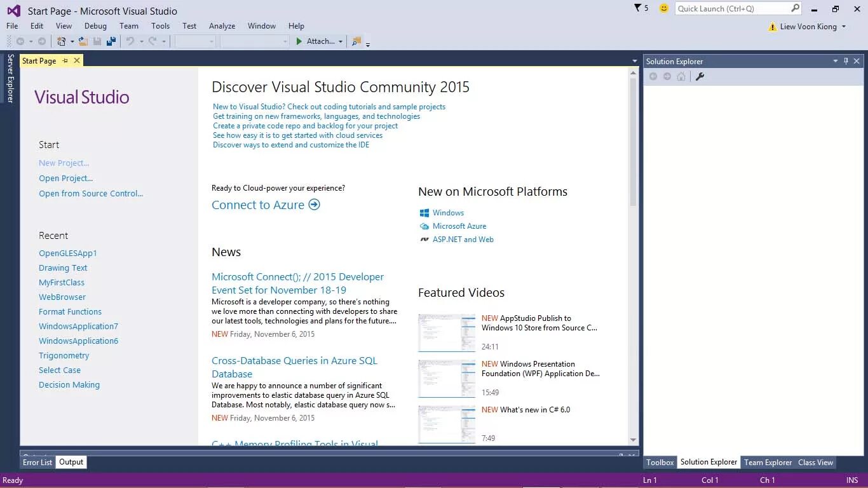The width and height of the screenshot is (868, 488).
Task: Open the document tab list dropdown
Action: pyautogui.click(x=634, y=61)
